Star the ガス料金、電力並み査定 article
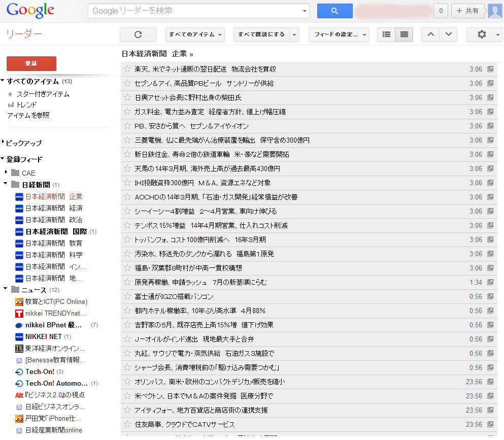Image resolution: width=504 pixels, height=440 pixels. [127, 112]
